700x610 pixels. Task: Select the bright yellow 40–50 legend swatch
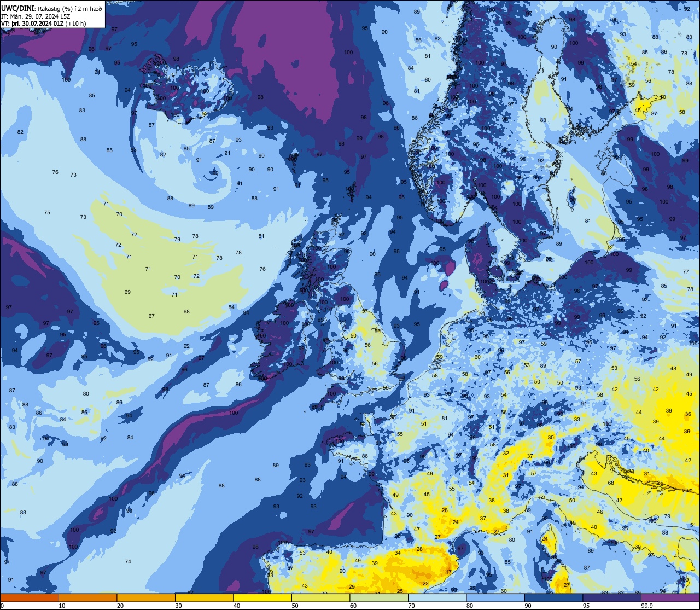262,597
